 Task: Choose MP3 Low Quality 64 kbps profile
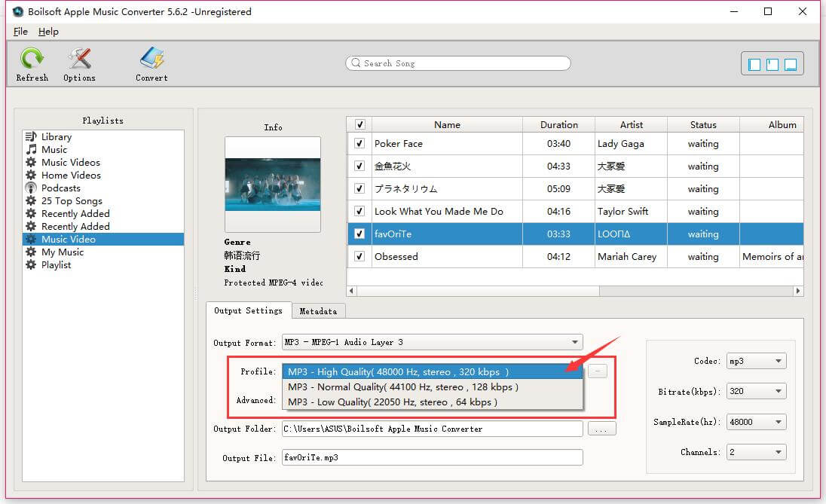point(432,402)
